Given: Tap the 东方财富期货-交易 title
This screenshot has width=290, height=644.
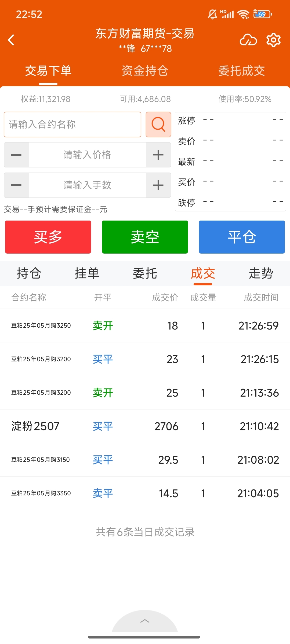Looking at the screenshot, I should tap(145, 34).
